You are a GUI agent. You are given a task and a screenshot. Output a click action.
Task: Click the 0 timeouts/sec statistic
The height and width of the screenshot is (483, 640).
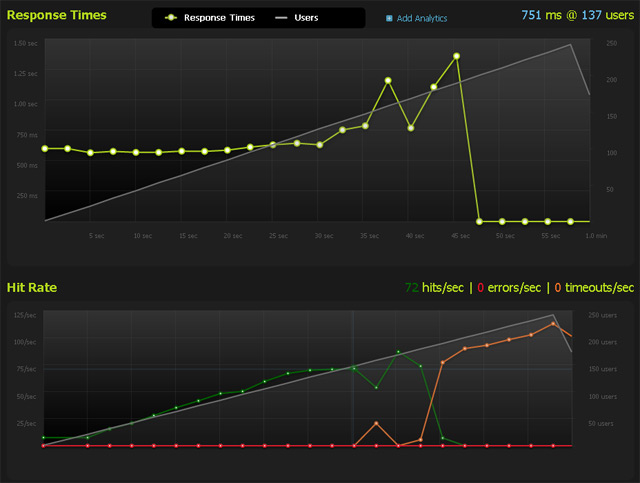point(594,288)
